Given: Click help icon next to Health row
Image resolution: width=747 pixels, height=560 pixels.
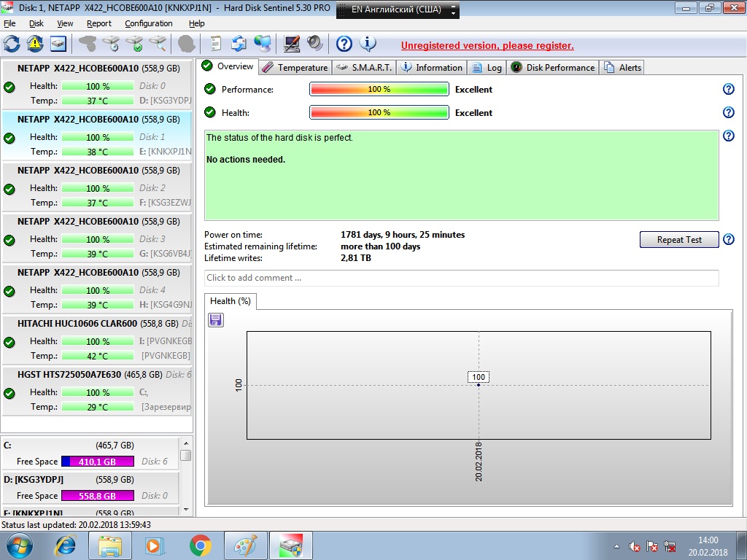Looking at the screenshot, I should [729, 112].
